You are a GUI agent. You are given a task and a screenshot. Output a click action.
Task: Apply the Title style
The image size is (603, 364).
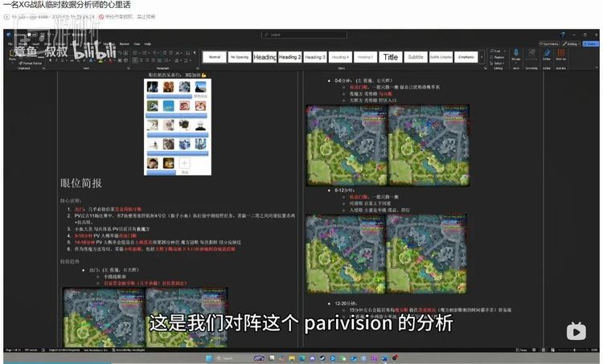click(x=390, y=57)
